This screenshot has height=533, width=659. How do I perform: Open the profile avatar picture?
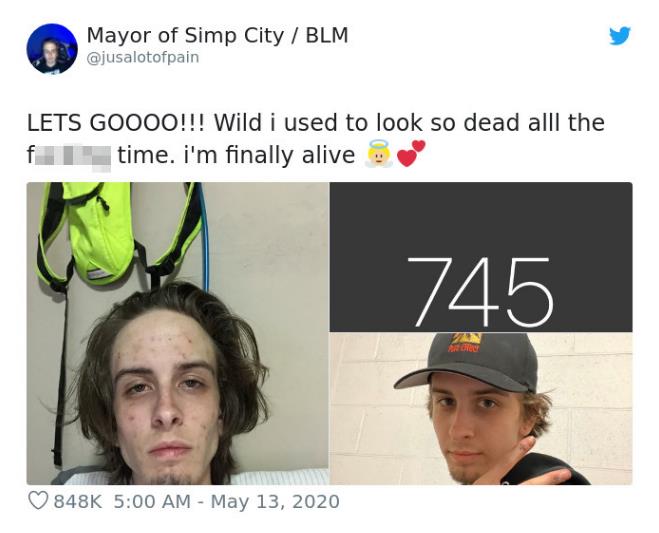click(52, 48)
